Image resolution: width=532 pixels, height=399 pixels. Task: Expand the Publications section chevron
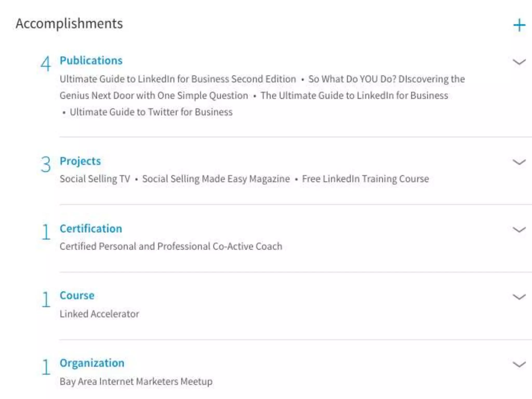pos(519,62)
